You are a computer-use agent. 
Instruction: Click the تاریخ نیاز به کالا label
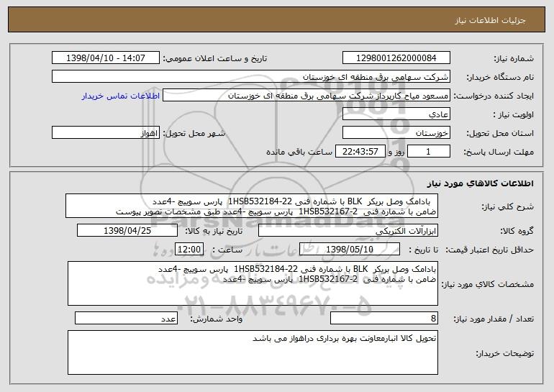[214, 232]
